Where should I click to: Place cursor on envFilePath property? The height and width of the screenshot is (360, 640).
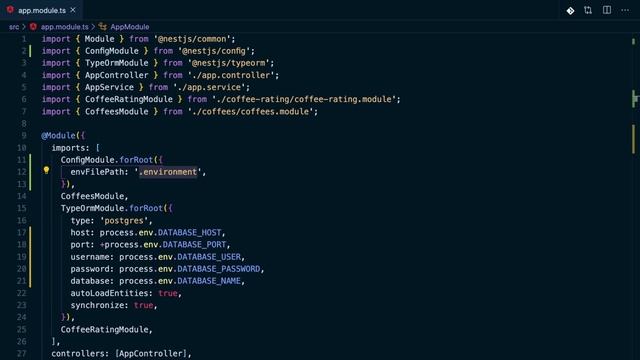coord(97,172)
